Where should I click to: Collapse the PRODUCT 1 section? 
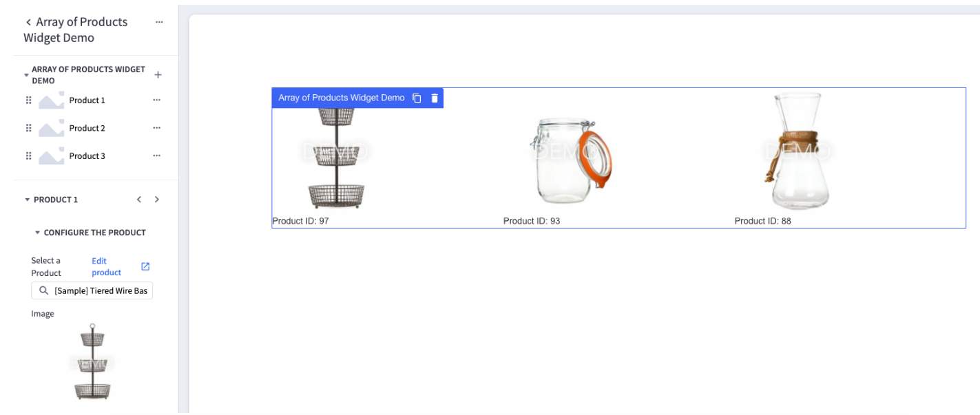coord(27,199)
